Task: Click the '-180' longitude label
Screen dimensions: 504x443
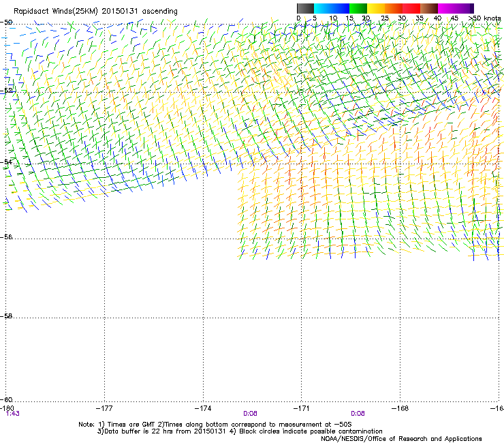Action: 7,408
